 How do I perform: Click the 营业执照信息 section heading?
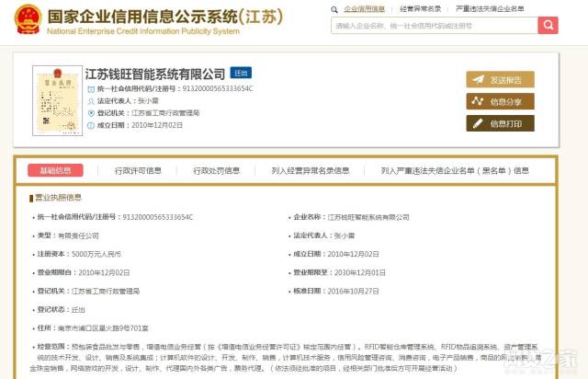pyautogui.click(x=58, y=198)
